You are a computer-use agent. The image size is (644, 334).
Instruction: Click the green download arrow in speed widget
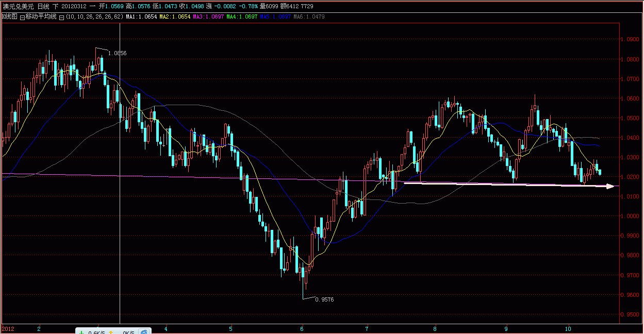(x=82, y=332)
